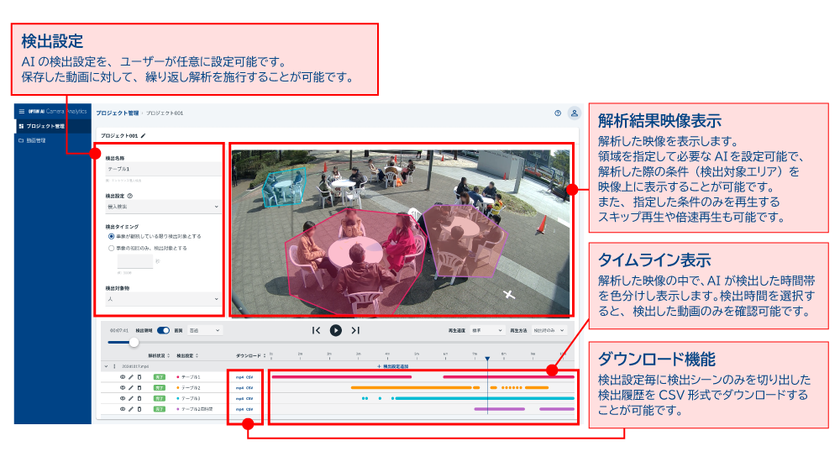Image resolution: width=840 pixels, height=462 pixels.
Task: Open the kebab menu of the video file row
Action: click(x=114, y=367)
